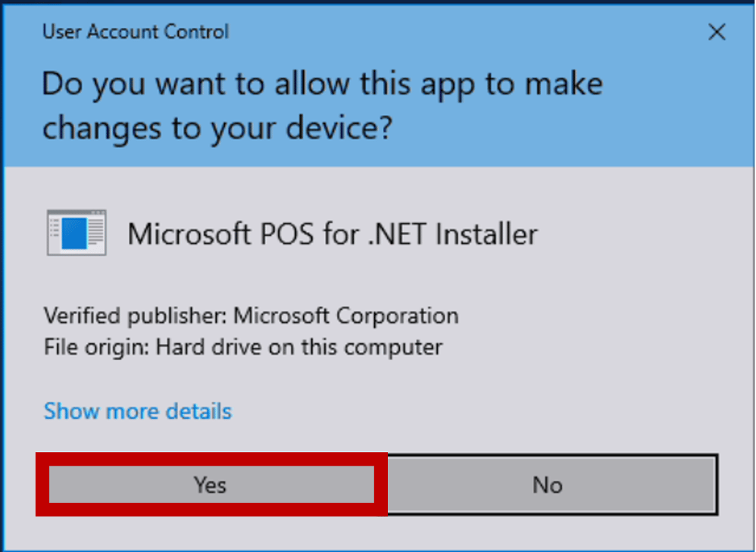Click the User Account Control title text

pos(135,33)
